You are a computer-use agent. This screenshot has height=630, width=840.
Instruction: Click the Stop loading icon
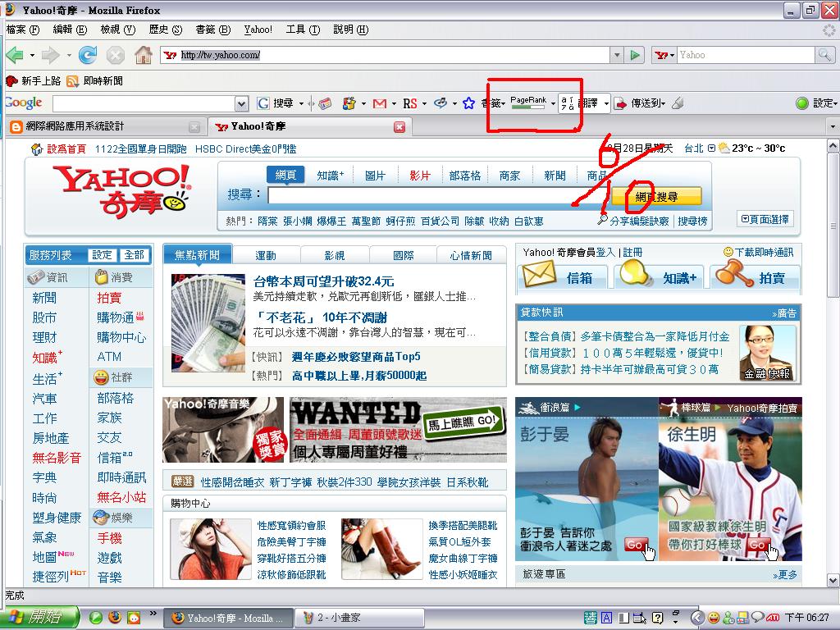coord(115,55)
